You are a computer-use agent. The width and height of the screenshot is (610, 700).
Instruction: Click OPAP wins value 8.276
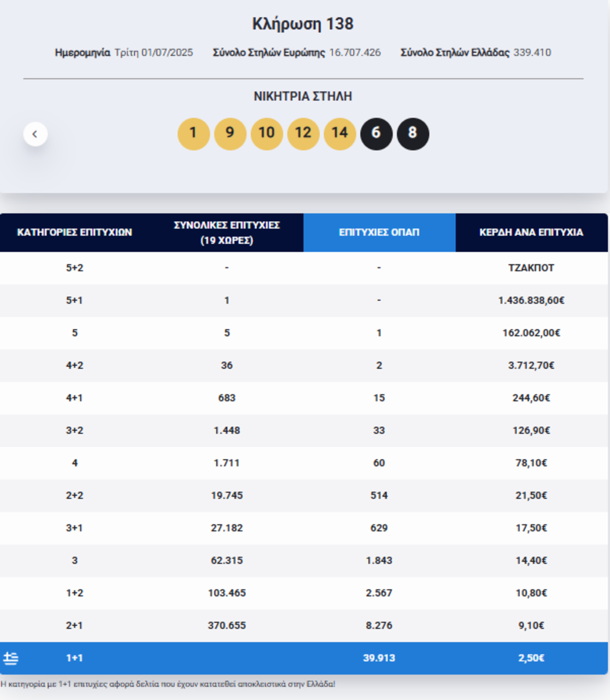(379, 626)
